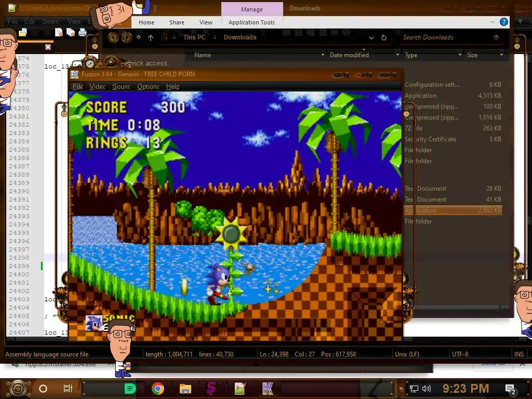Click the Unix (LF) line ending status field
Screen dimensions: 532x399
(x=407, y=354)
